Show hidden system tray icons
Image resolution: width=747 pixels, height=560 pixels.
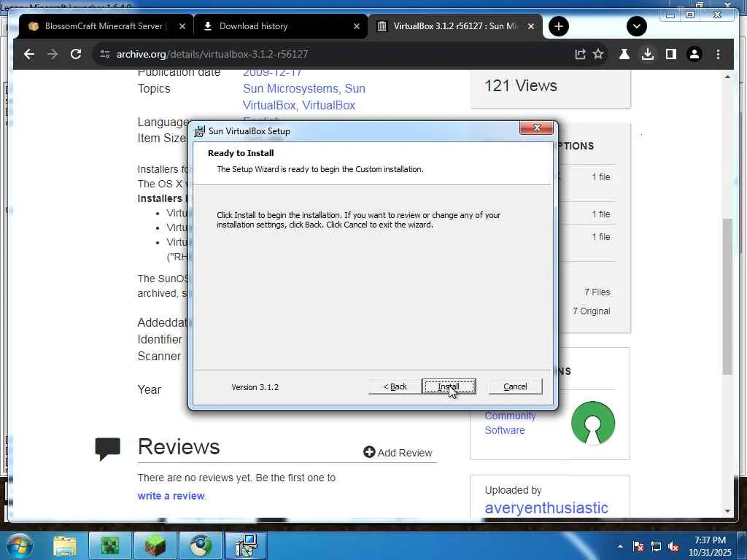click(620, 546)
